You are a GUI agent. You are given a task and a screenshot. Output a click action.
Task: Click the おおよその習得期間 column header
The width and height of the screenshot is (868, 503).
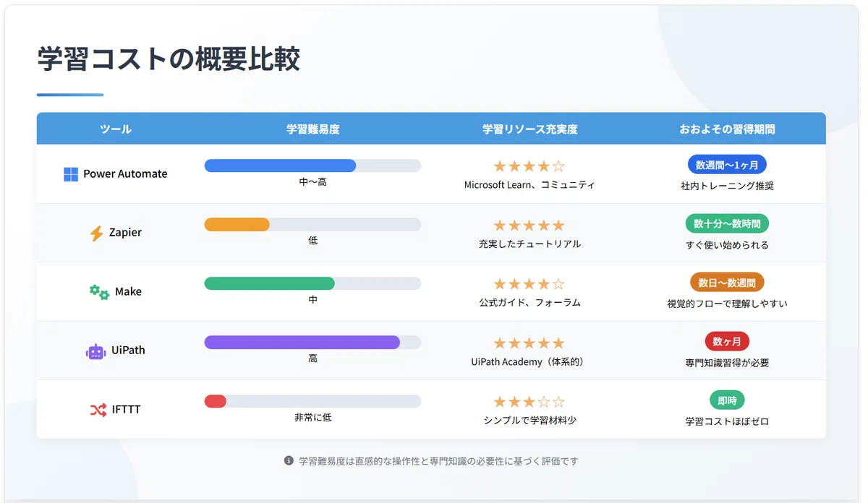tap(727, 129)
